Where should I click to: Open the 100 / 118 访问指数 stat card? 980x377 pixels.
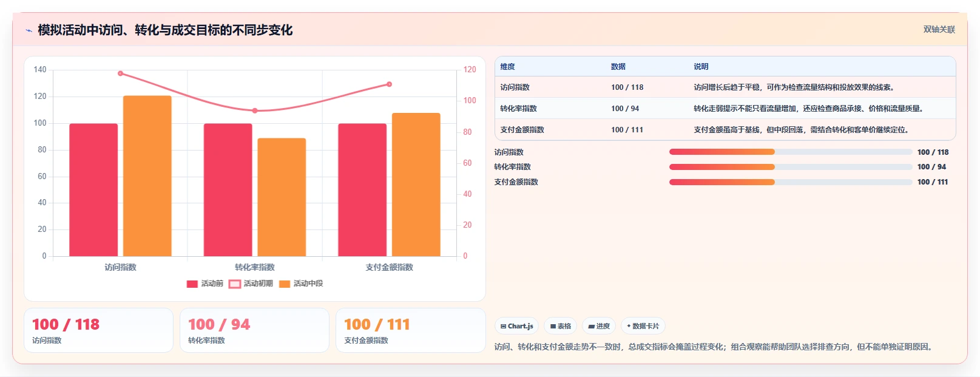coord(98,330)
